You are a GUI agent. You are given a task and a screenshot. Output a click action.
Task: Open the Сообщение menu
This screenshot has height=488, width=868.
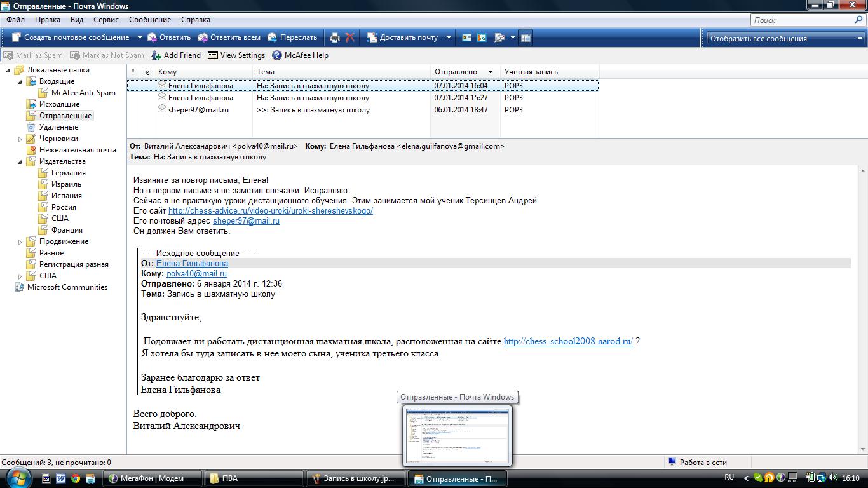(x=150, y=20)
